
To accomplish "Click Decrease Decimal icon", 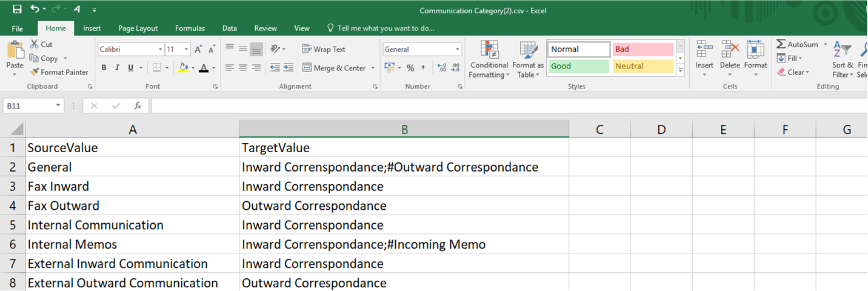I will pyautogui.click(x=455, y=67).
